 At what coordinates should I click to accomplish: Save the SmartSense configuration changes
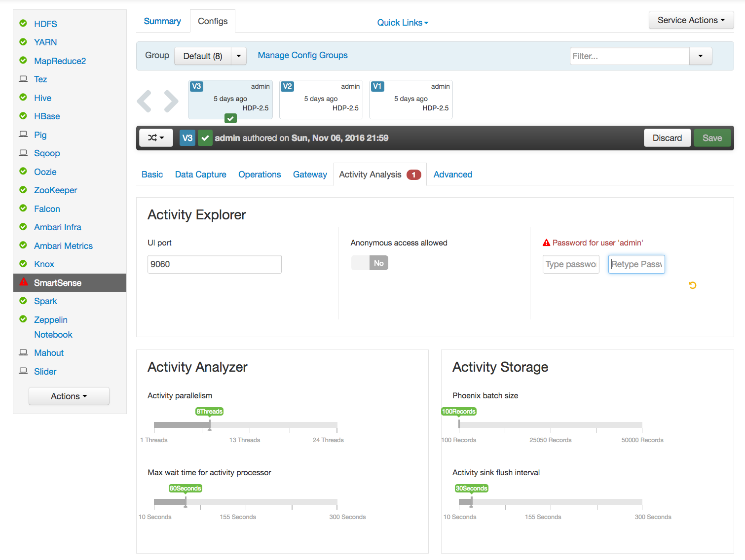712,138
